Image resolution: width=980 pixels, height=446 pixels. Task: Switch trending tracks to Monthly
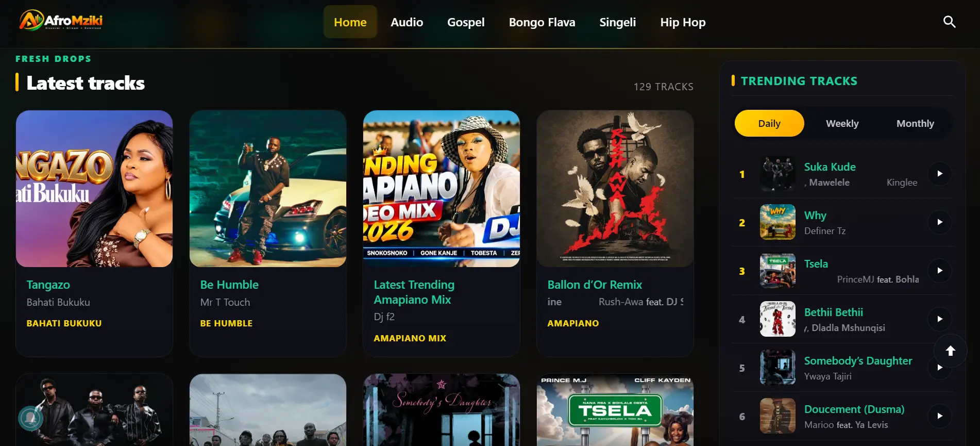point(915,123)
